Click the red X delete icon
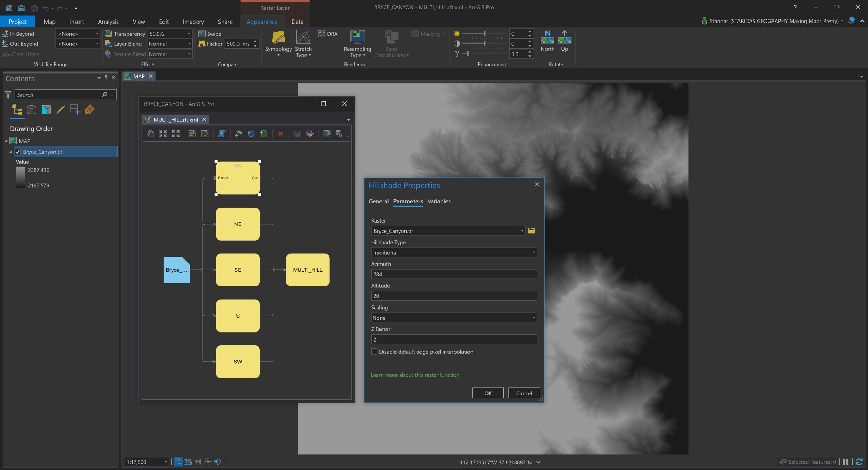The image size is (868, 470). click(281, 134)
